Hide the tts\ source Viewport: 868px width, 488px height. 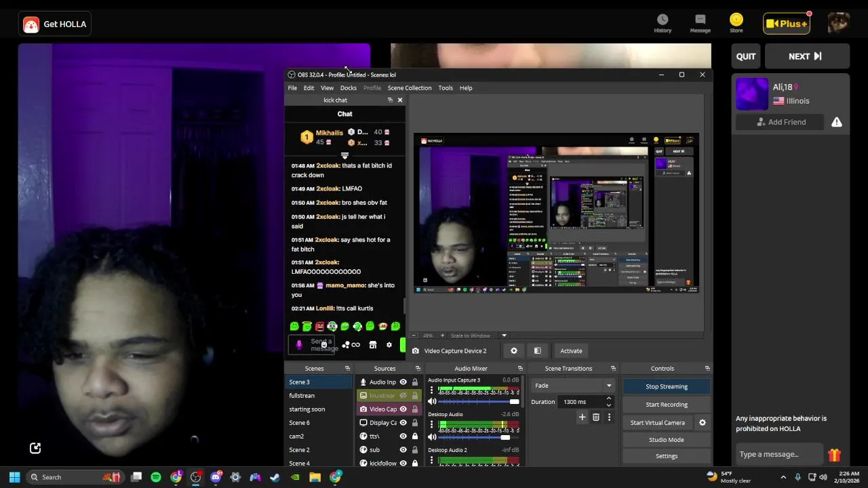point(403,436)
